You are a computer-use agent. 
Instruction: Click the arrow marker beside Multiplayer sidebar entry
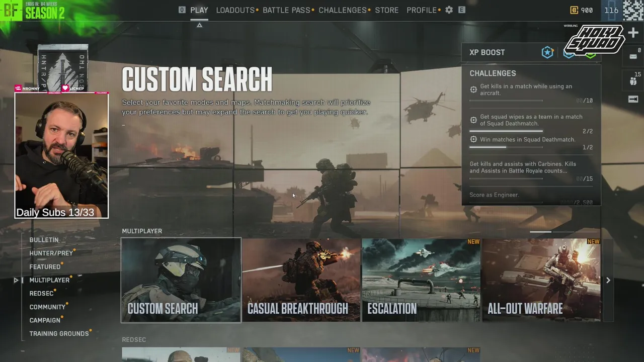click(x=16, y=280)
